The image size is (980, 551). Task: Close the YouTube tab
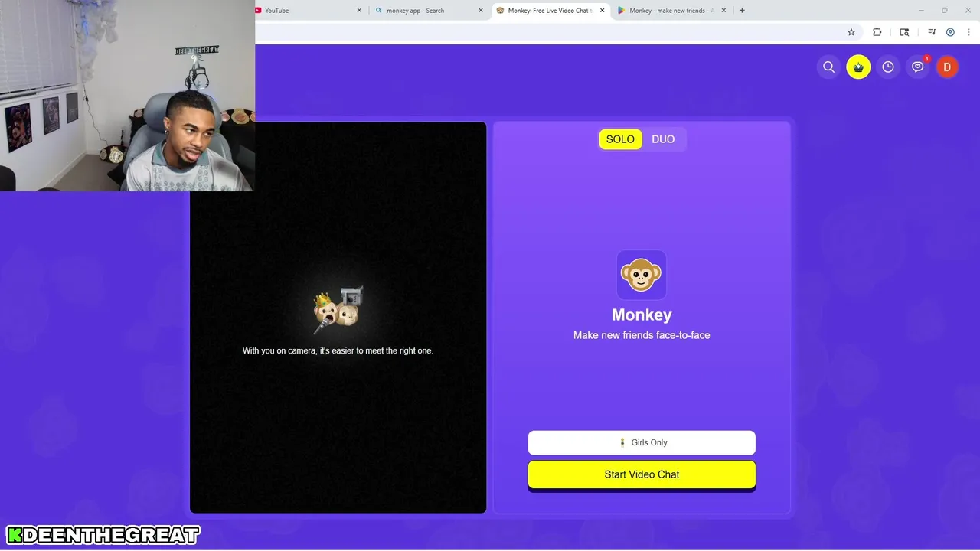tap(359, 11)
